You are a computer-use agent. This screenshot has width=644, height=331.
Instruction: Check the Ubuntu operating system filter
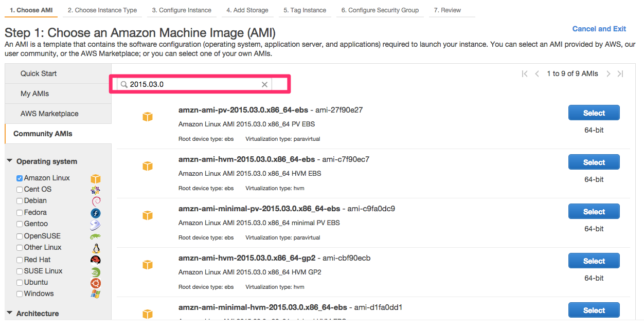19,282
